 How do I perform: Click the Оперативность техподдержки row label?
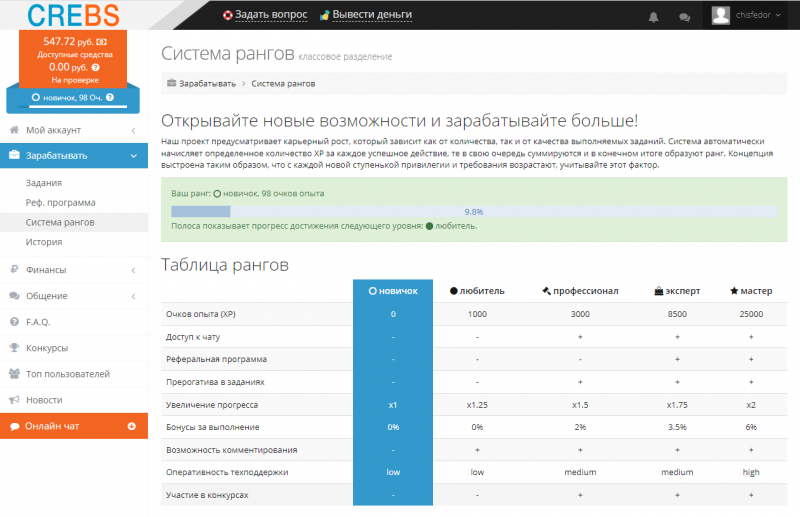click(x=227, y=473)
